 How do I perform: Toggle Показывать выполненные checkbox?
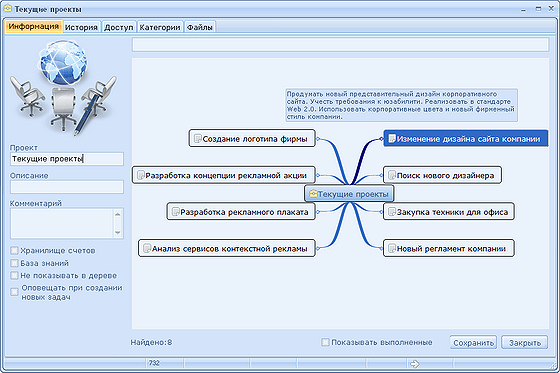tap(325, 342)
